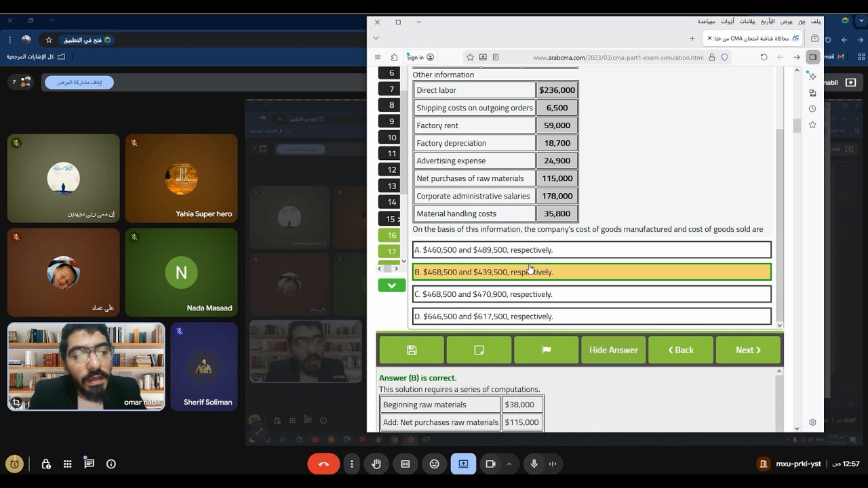Choose answer C. $468,500 and $470,900
Screen dimensions: 868x488
point(591,294)
